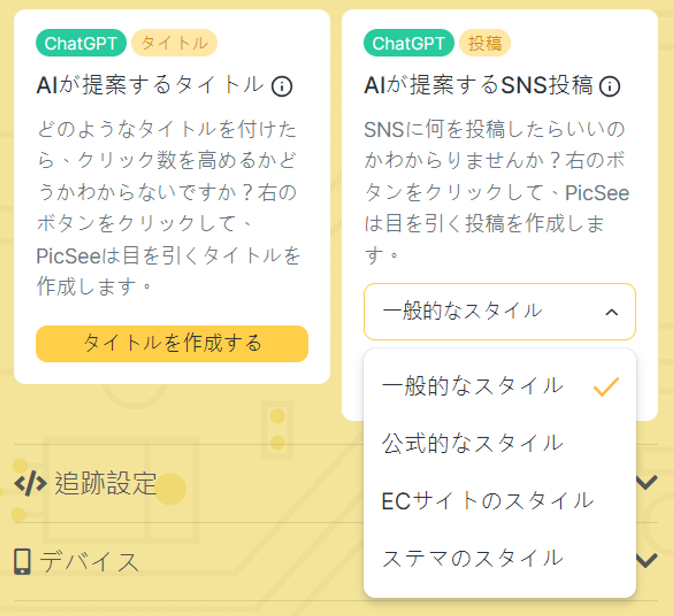Viewport: 674px width, 616px height.
Task: Click the デバイス phone icon
Action: pos(23,561)
